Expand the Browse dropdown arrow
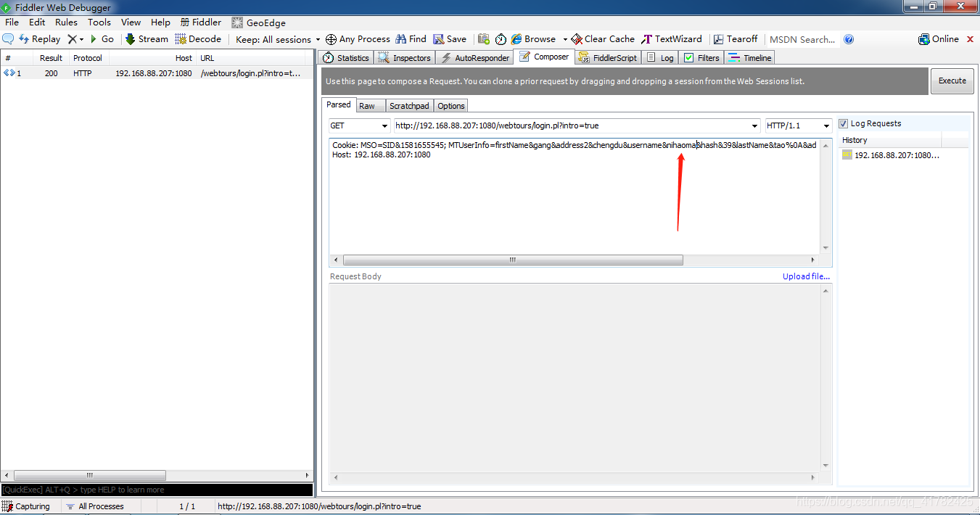 click(x=565, y=39)
